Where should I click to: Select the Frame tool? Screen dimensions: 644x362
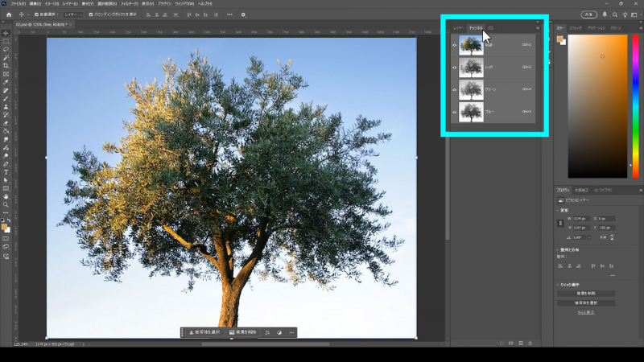tap(6, 74)
